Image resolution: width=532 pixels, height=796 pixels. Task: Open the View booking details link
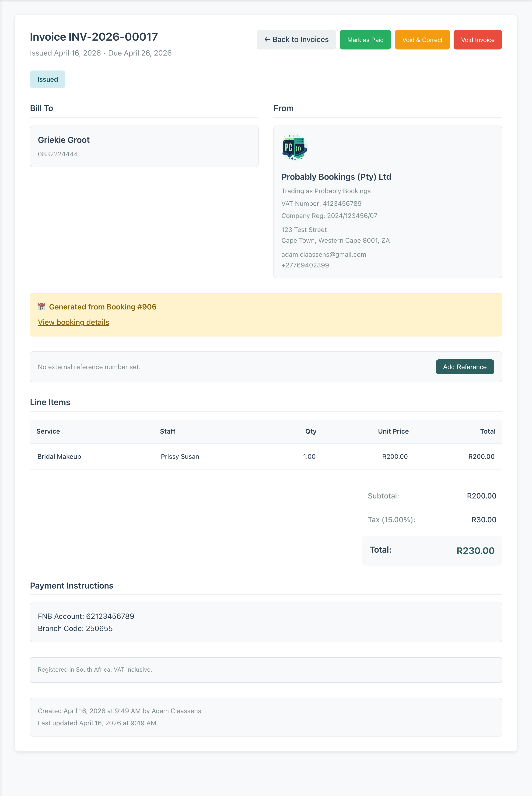(x=73, y=322)
